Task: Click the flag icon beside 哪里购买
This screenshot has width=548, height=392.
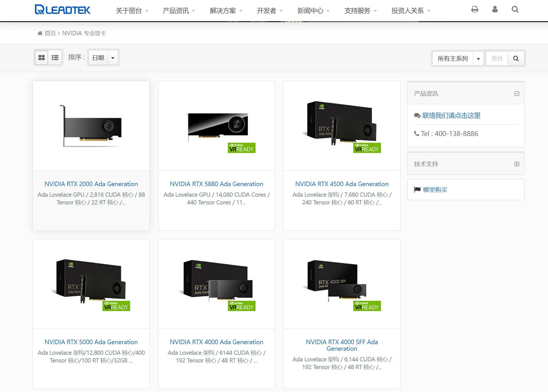Action: 417,190
